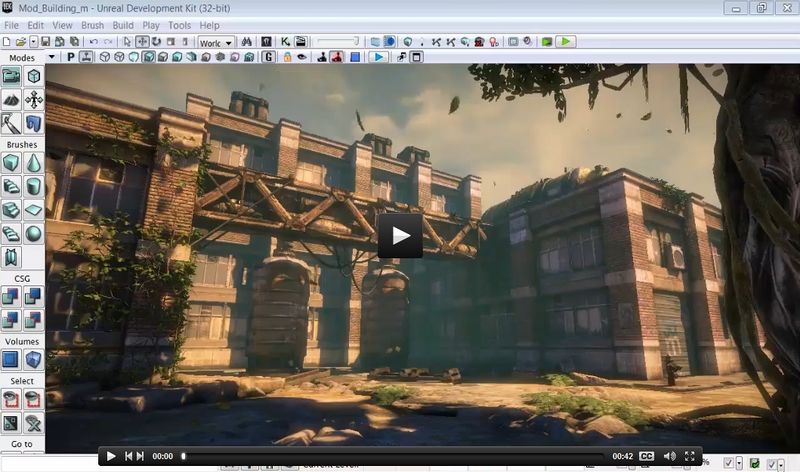Select the Cube brush builder
The height and width of the screenshot is (472, 800).
pos(11,163)
